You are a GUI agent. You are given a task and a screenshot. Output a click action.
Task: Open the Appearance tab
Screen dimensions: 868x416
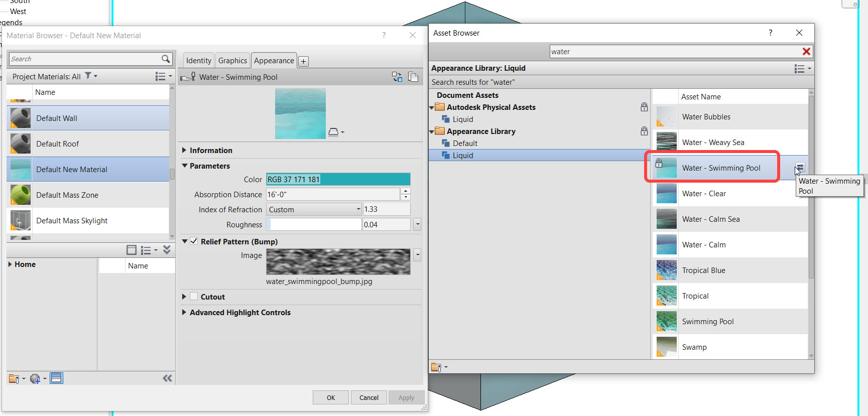(274, 61)
